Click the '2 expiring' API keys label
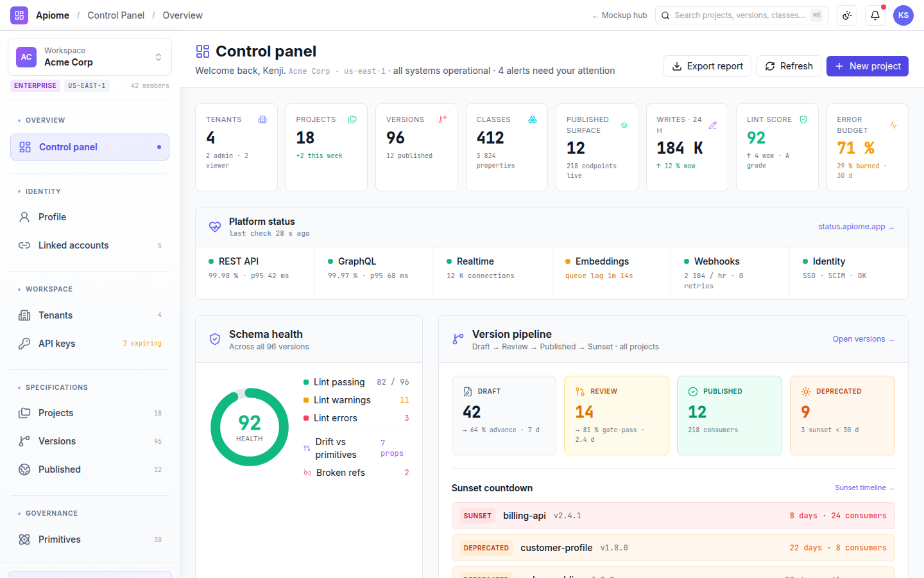Screen dimensions: 924x578 coord(142,344)
